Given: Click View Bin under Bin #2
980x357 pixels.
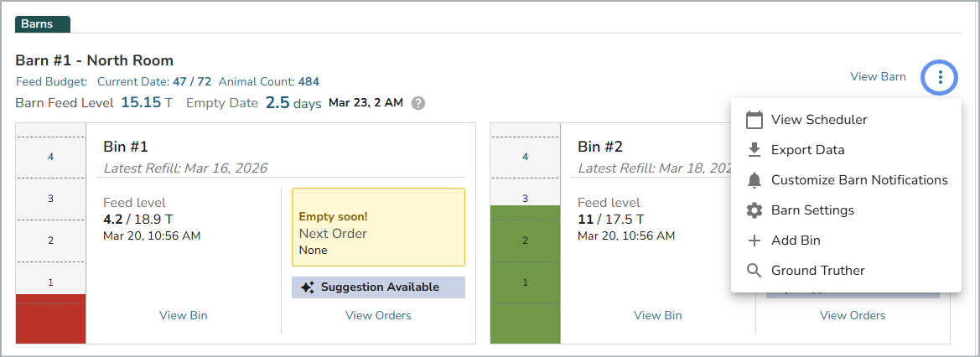Looking at the screenshot, I should [x=658, y=315].
